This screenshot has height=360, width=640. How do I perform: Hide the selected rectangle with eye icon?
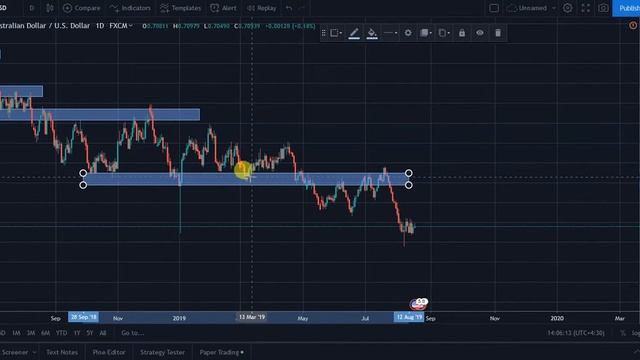[x=480, y=33]
